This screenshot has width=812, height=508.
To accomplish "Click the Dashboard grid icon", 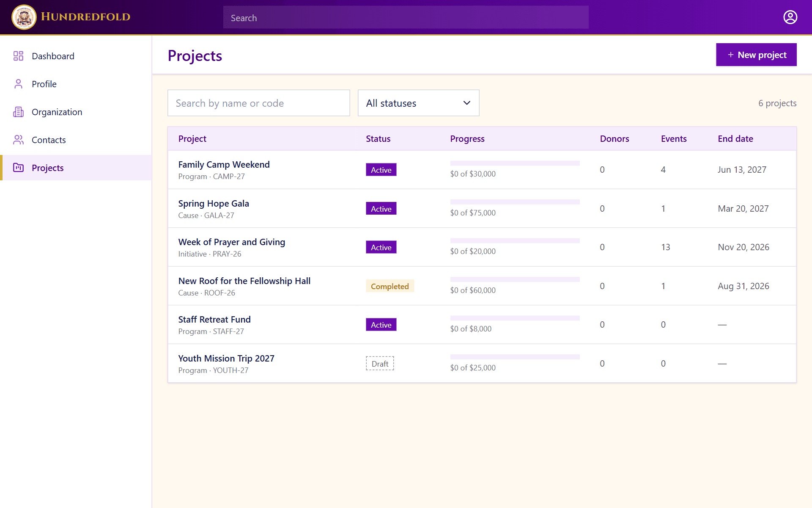I will (x=18, y=56).
